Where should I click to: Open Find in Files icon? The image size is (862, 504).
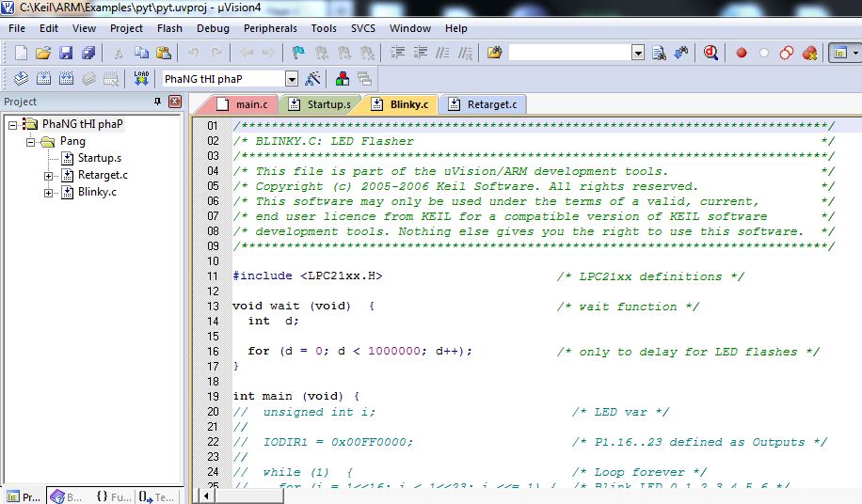(494, 53)
